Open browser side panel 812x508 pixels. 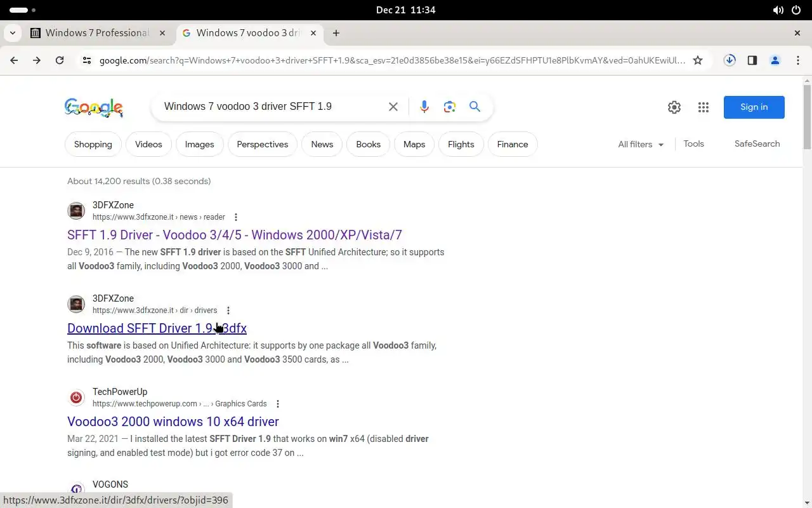[752, 60]
